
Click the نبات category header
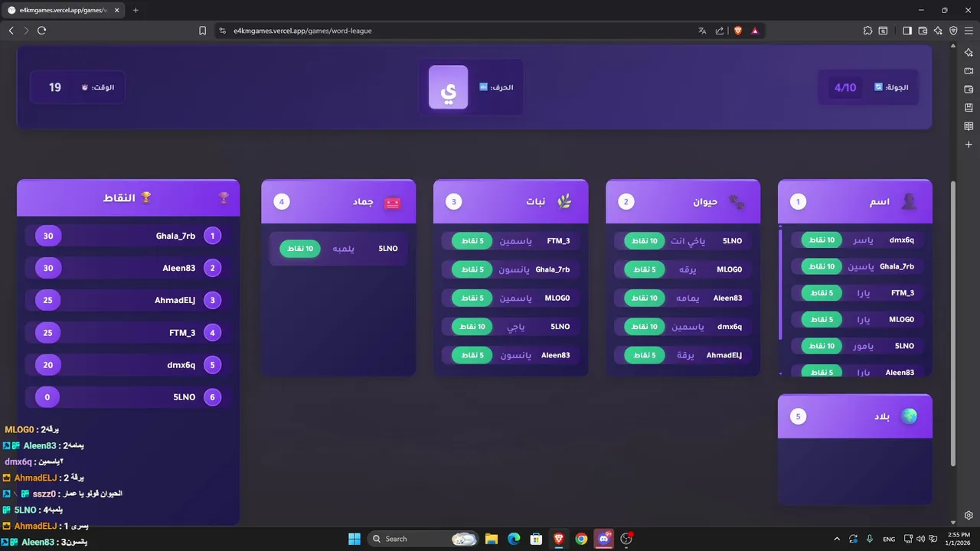[x=511, y=201]
